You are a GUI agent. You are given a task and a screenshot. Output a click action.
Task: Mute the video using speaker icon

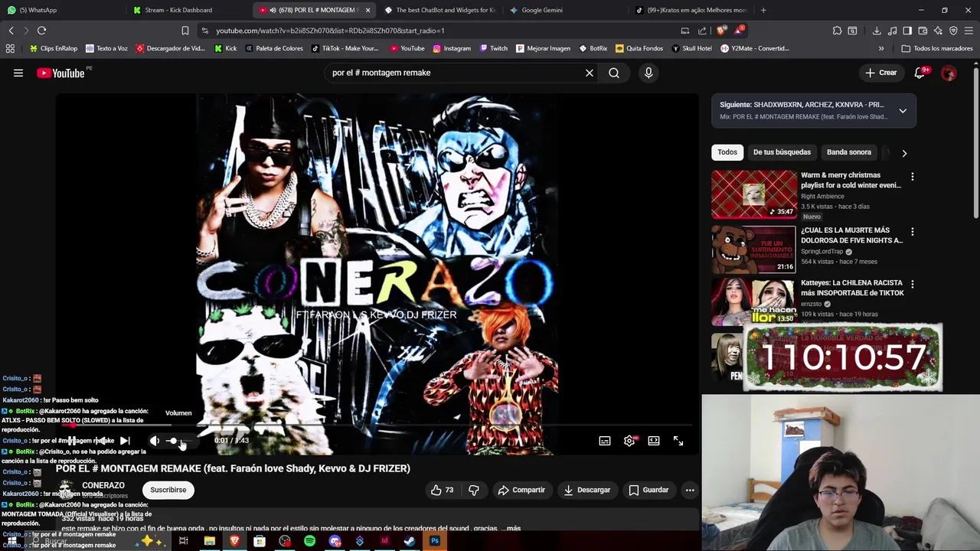(x=155, y=441)
